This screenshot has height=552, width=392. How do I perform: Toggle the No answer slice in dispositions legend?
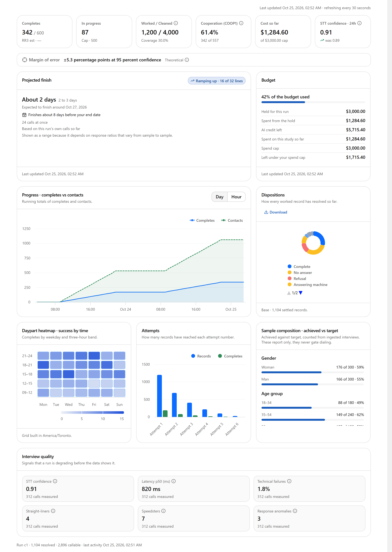(300, 273)
